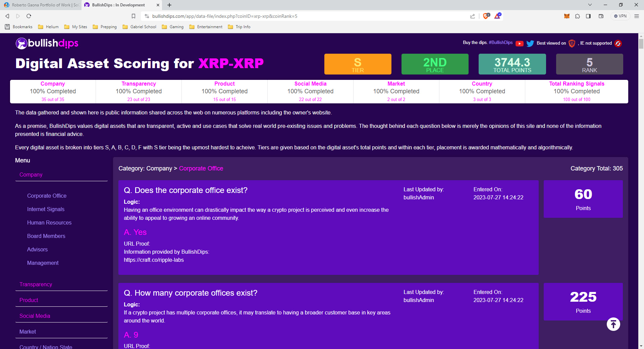Image resolution: width=644 pixels, height=349 pixels.
Task: Select the Market 2 out of 2 card
Action: point(396,91)
